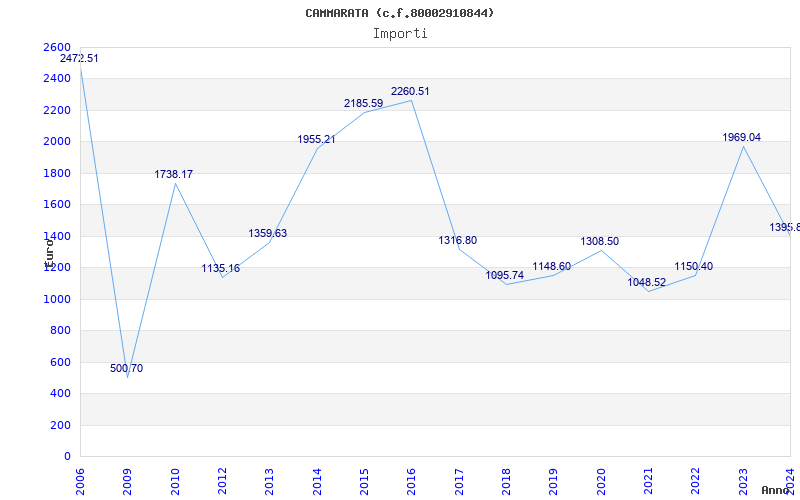The width and height of the screenshot is (800, 500).
Task: Click the 2400 y-axis tick label
Action: click(x=57, y=79)
